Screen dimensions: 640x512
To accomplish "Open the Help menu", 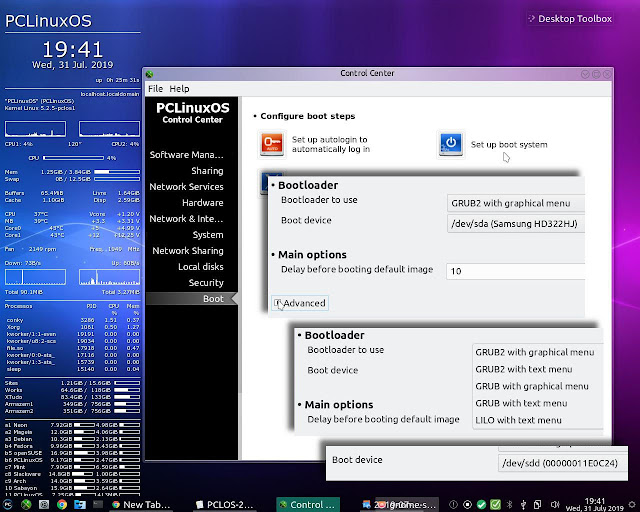I will (179, 89).
